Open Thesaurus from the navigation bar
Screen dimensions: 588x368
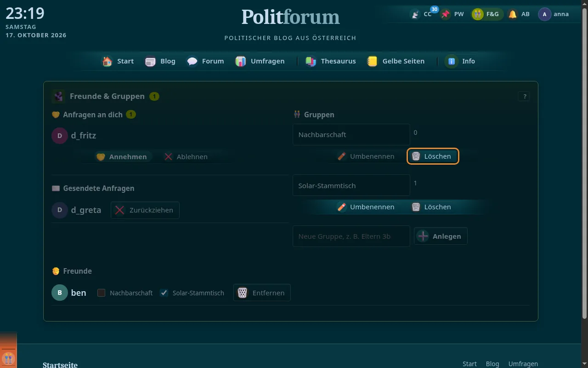[331, 61]
